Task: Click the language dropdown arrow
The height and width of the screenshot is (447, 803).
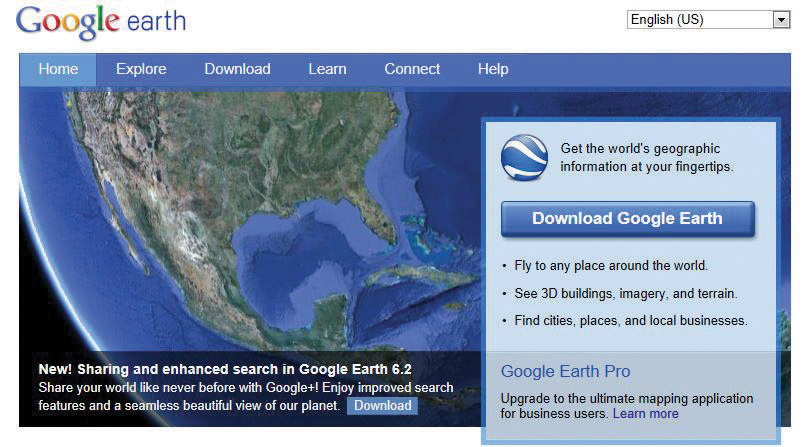Action: click(x=781, y=20)
